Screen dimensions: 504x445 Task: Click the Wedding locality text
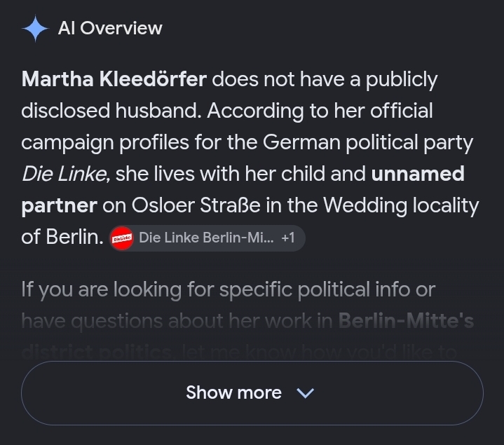coord(401,205)
